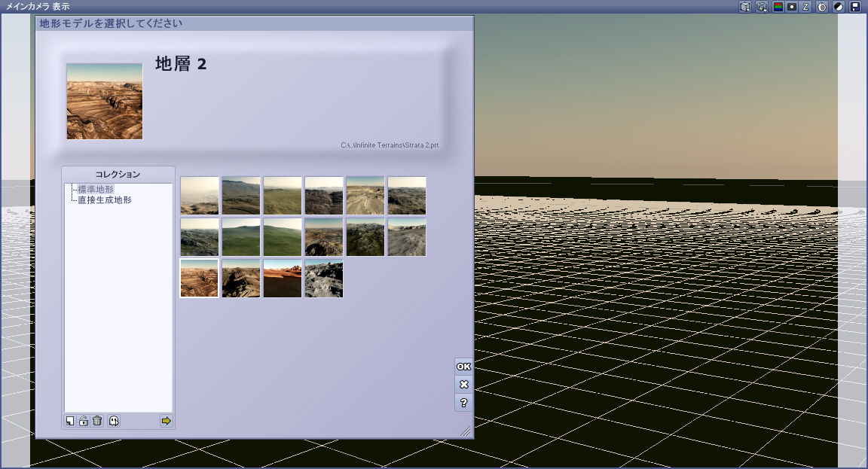Select the highlighted 地層 2 canyon thumbnail in the grid
Viewport: 868px width, 469px height.
click(199, 279)
